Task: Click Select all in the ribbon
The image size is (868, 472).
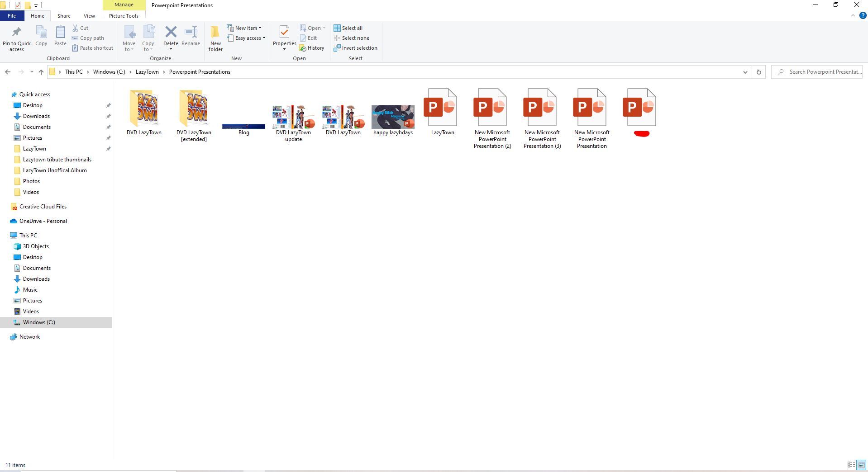Action: click(x=348, y=28)
